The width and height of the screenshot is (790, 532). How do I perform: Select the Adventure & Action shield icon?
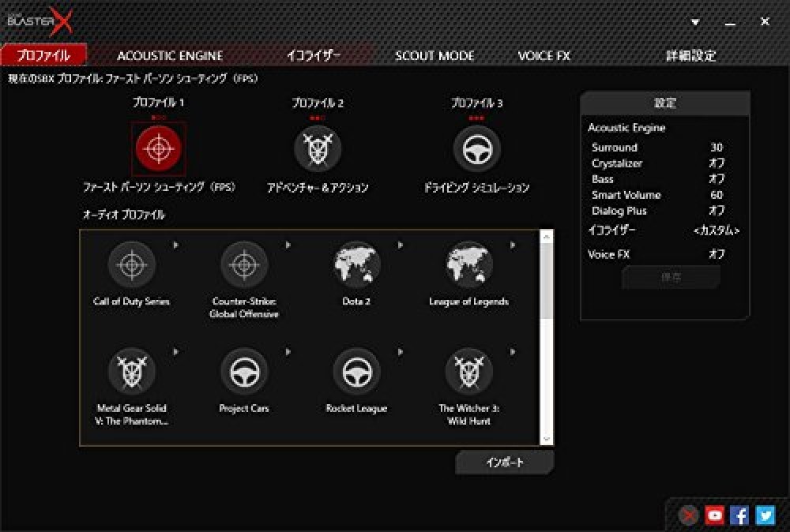(x=318, y=149)
